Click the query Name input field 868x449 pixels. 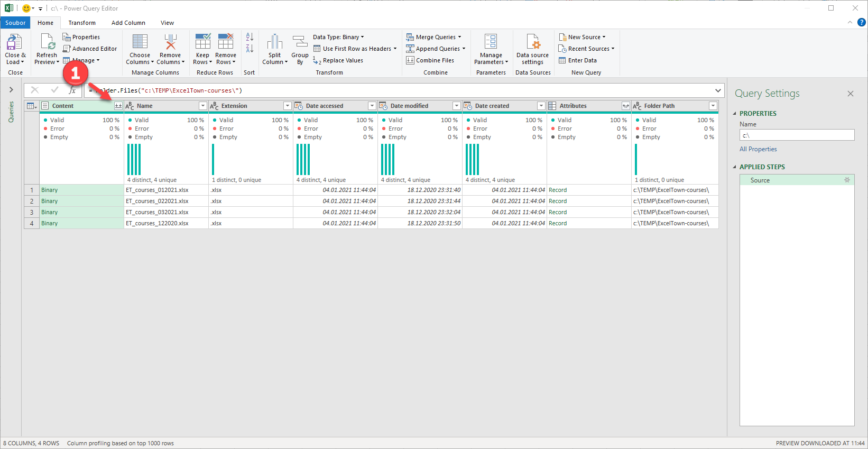tap(797, 135)
